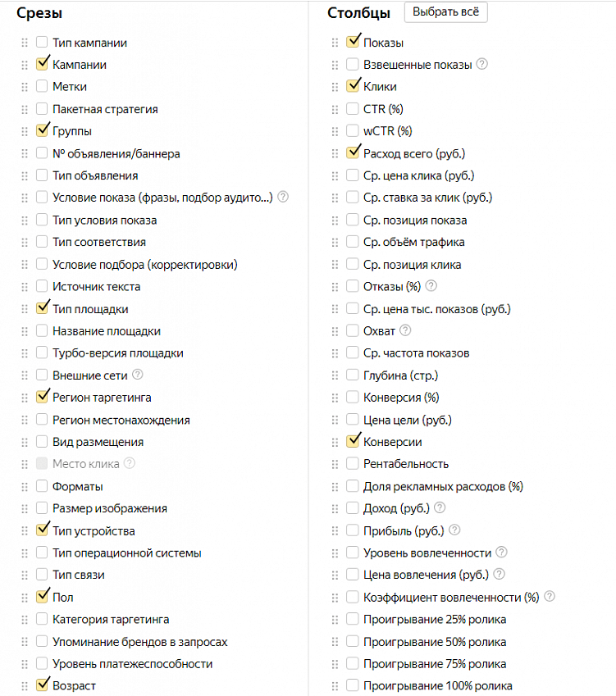Open help tooltip beside Отказы (%)
The width and height of the screenshot is (616, 696).
coord(431,286)
